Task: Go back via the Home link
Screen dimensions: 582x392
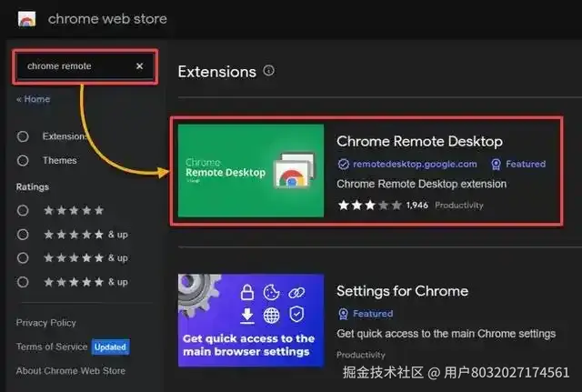Action: (33, 99)
